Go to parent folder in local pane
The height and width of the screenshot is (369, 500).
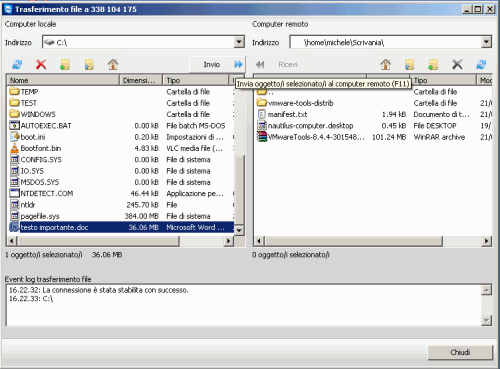[89, 64]
